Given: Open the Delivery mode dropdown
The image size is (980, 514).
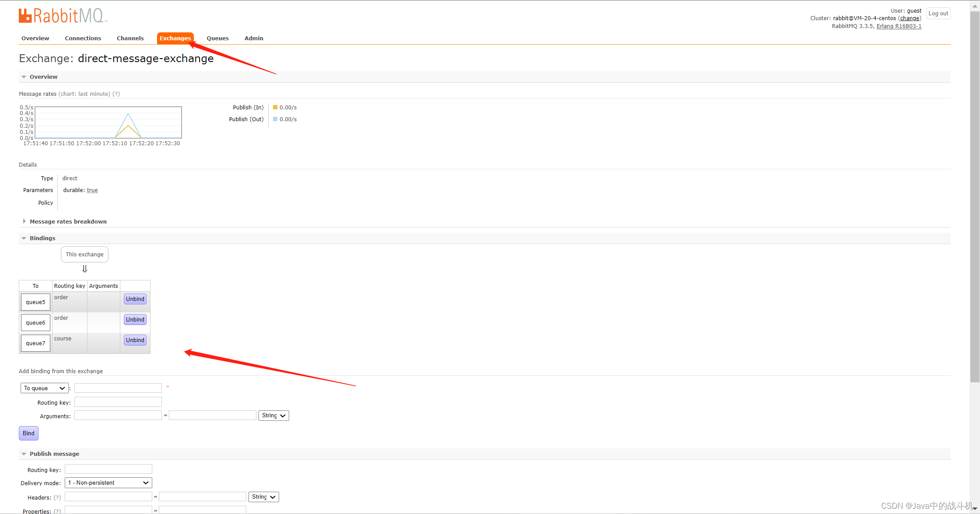Looking at the screenshot, I should 108,483.
